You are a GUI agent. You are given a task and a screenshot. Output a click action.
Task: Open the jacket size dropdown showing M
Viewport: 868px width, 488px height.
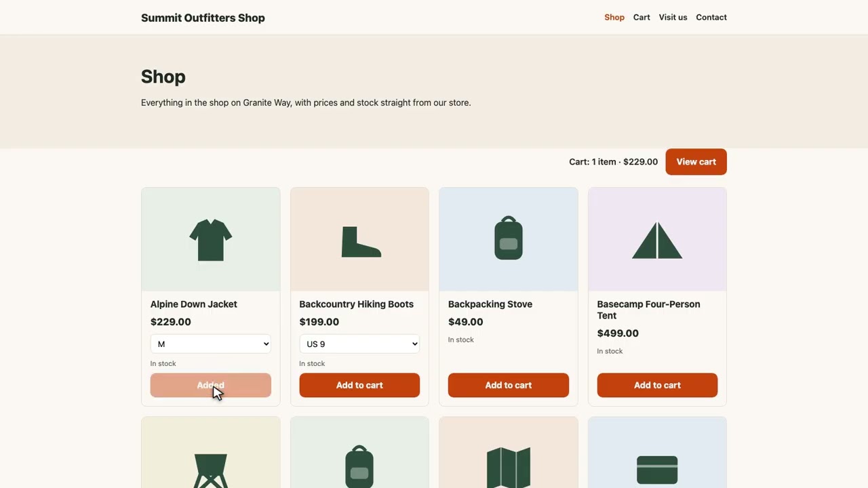210,344
